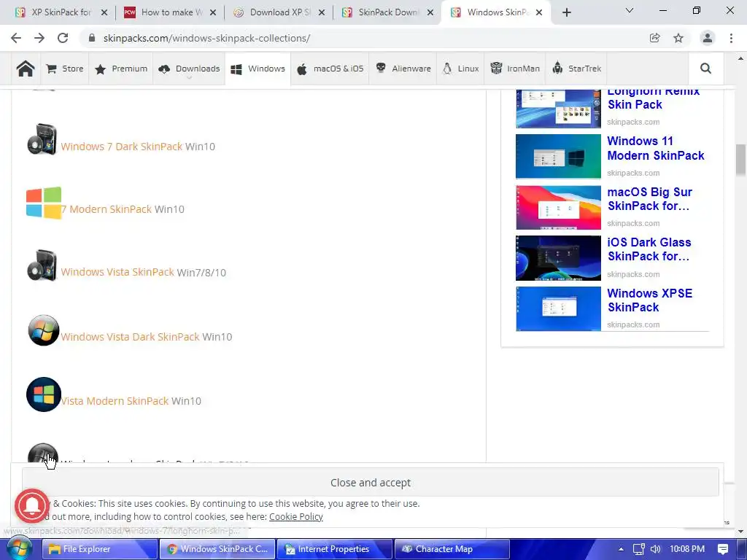Open the Linux menu item
Image resolution: width=747 pixels, height=560 pixels.
(x=461, y=69)
